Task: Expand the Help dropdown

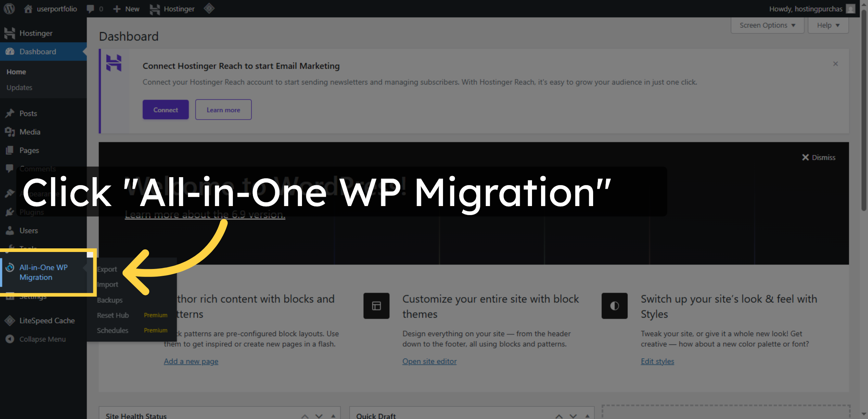Action: click(x=828, y=25)
